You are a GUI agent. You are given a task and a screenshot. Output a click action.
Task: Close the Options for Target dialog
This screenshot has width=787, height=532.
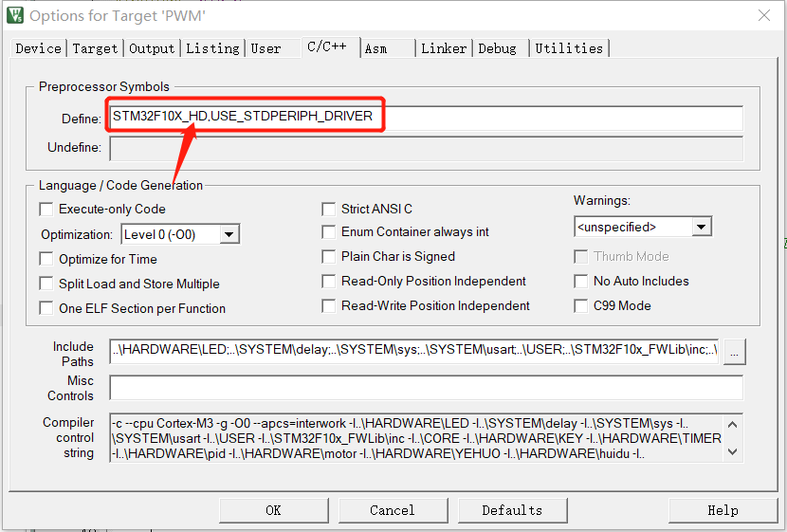(x=764, y=15)
